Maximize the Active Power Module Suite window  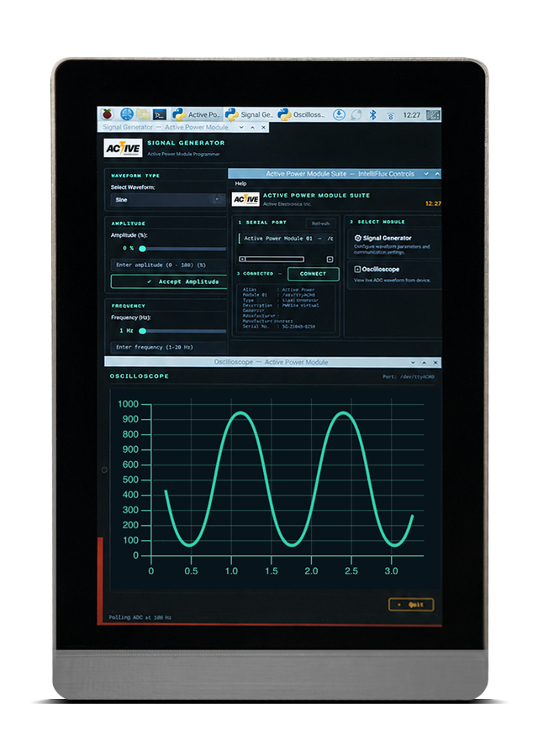pos(437,174)
